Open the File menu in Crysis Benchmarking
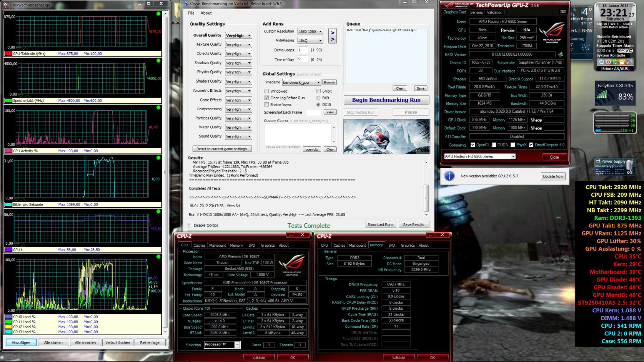This screenshot has width=644, height=362. point(191,13)
